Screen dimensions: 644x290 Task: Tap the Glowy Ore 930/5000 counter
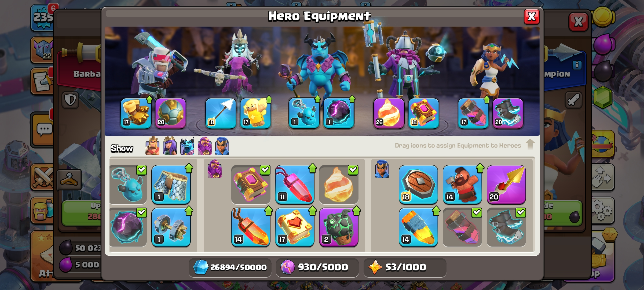pyautogui.click(x=317, y=267)
